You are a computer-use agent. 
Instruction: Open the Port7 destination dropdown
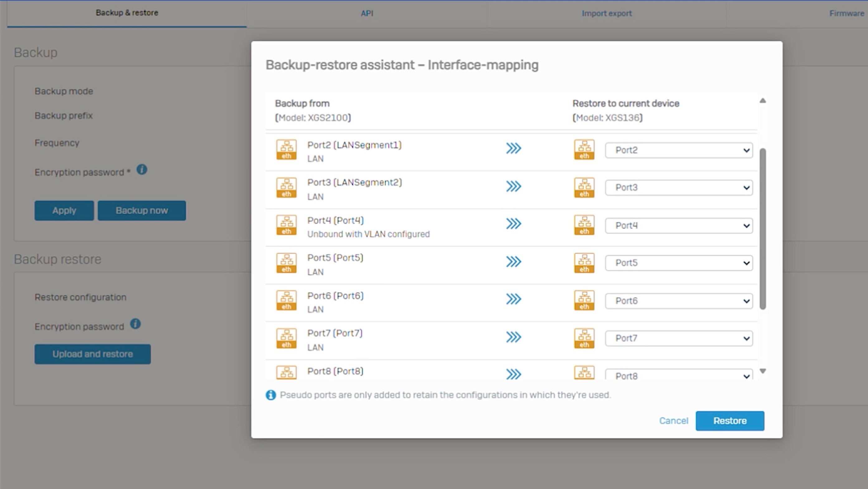point(679,338)
